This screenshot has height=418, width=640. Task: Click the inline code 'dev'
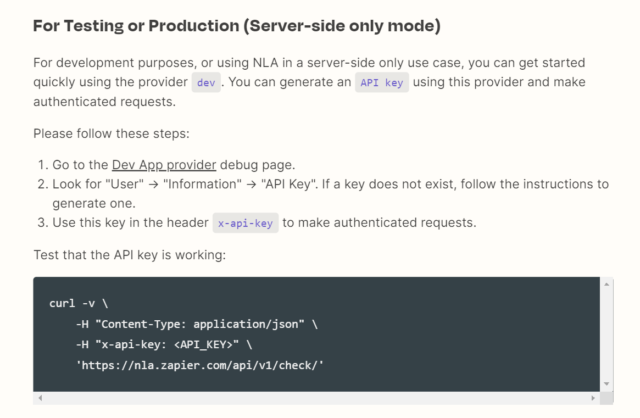206,82
